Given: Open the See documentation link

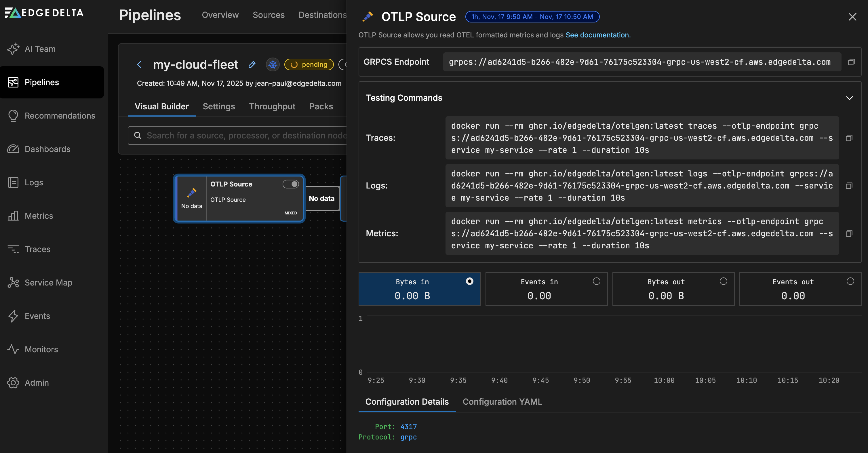Looking at the screenshot, I should pos(598,35).
